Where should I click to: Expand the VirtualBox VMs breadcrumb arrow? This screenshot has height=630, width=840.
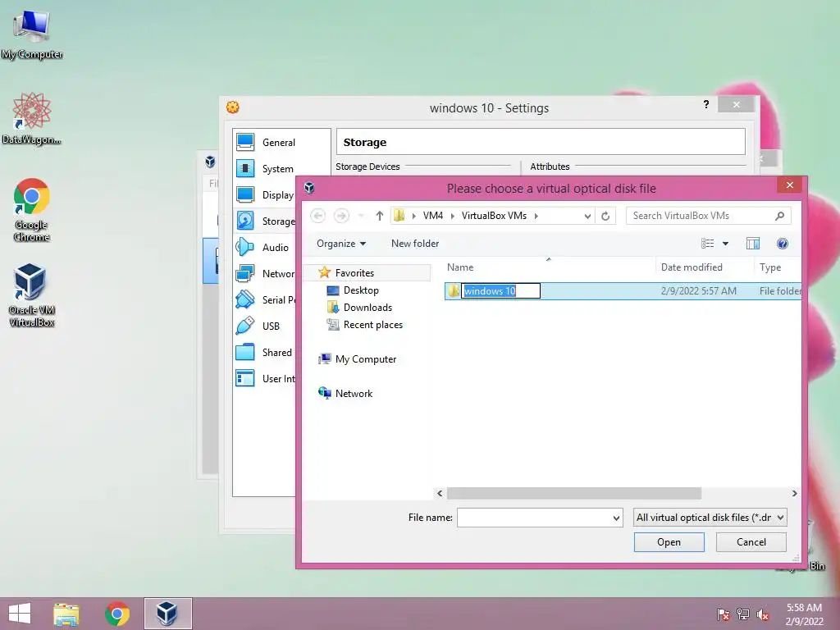(536, 216)
